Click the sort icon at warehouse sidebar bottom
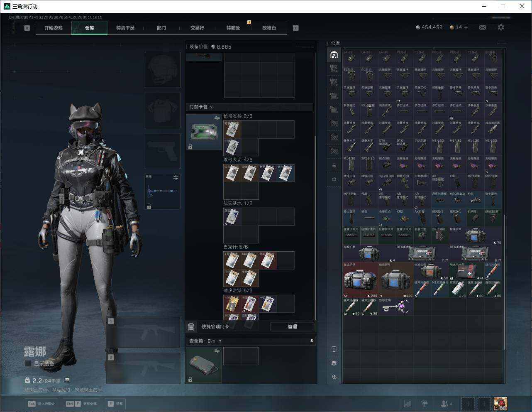 334,377
